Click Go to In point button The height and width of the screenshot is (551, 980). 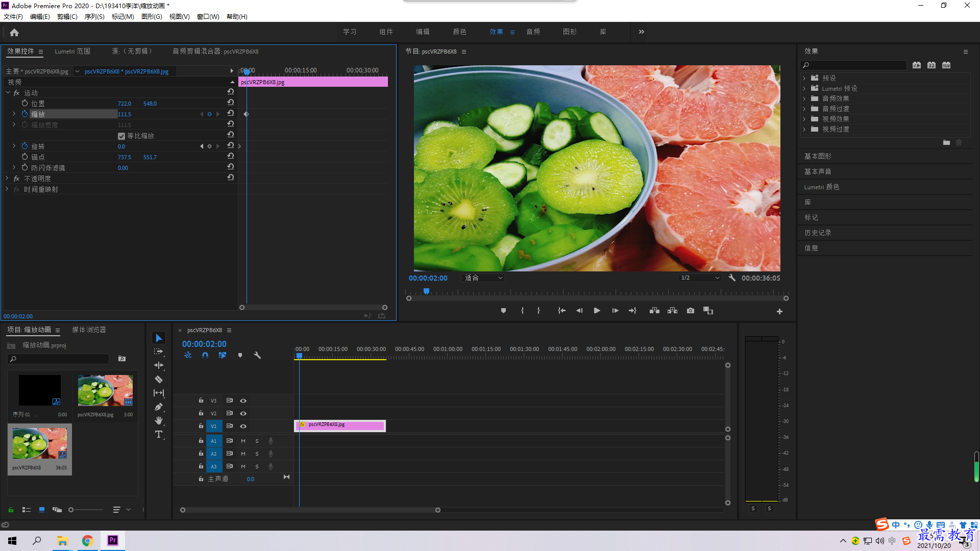[x=561, y=311]
